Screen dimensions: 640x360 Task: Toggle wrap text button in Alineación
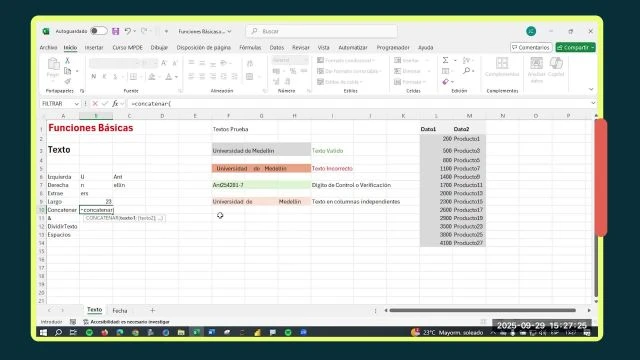[x=250, y=63]
